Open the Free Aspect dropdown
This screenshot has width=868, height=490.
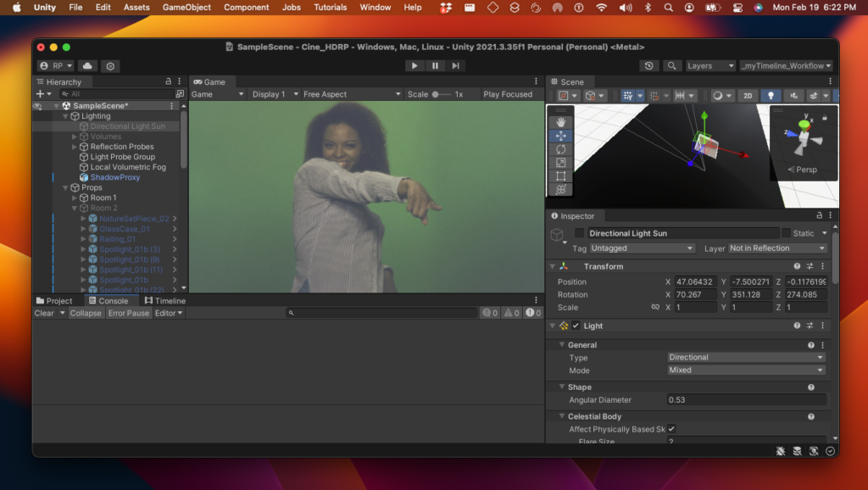click(351, 94)
